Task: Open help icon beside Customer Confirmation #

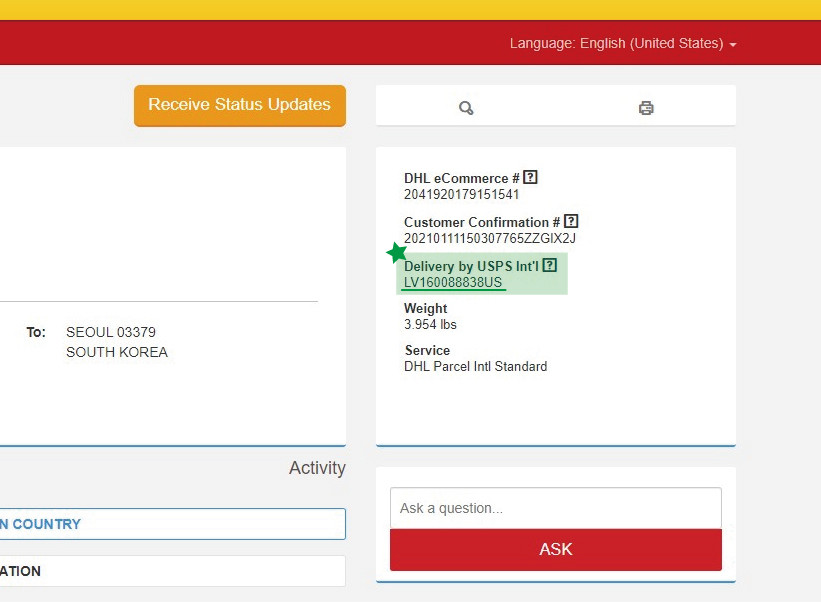Action: pos(571,221)
